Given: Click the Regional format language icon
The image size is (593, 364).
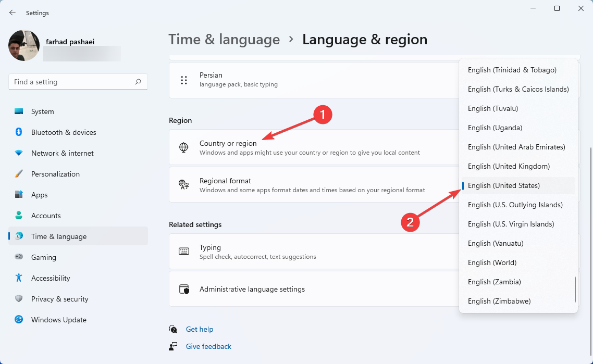Looking at the screenshot, I should point(184,185).
